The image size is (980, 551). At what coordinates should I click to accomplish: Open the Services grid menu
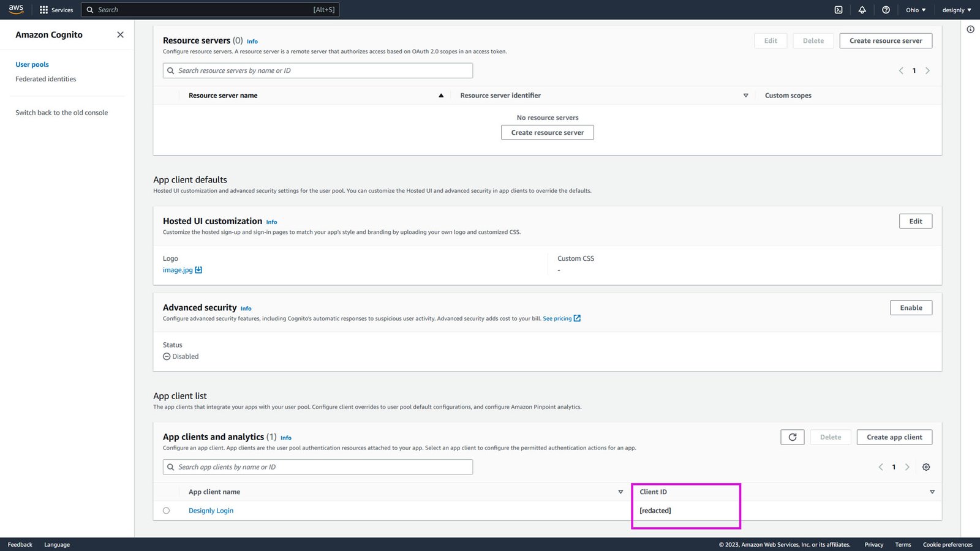pyautogui.click(x=56, y=10)
